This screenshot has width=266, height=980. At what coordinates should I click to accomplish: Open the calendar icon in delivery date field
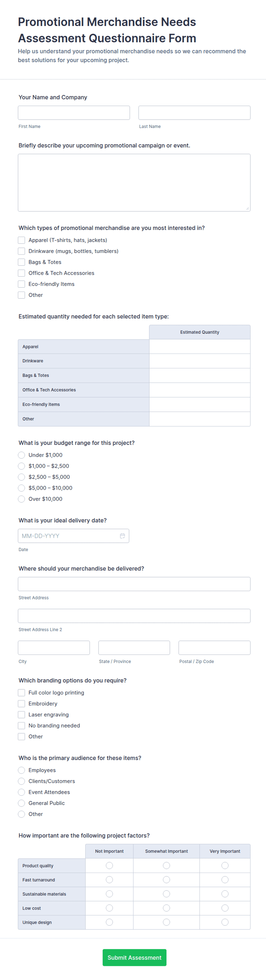coord(122,536)
